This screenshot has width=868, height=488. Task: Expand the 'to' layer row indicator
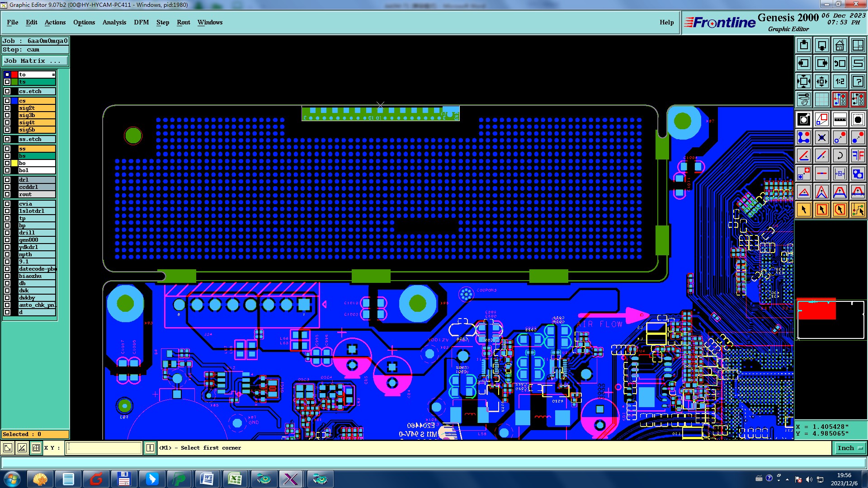point(53,75)
